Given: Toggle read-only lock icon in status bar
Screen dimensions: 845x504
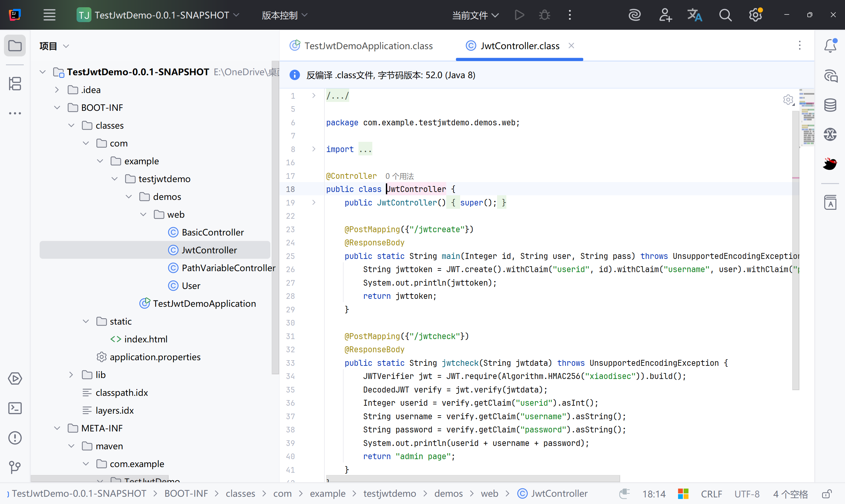Looking at the screenshot, I should (827, 493).
